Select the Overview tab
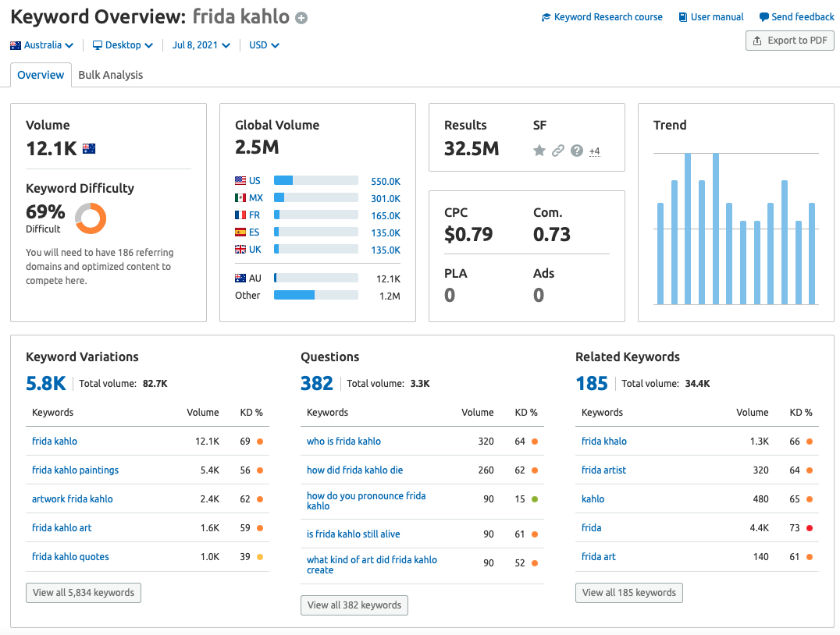Image resolution: width=840 pixels, height=635 pixels. point(41,75)
